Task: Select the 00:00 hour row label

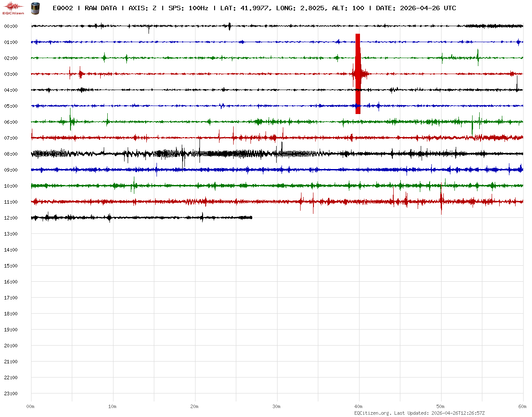Action: click(11, 26)
